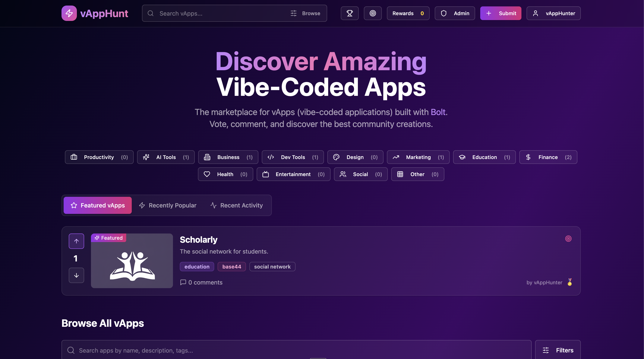
Task: Toggle the Finance category filter
Action: pyautogui.click(x=548, y=157)
